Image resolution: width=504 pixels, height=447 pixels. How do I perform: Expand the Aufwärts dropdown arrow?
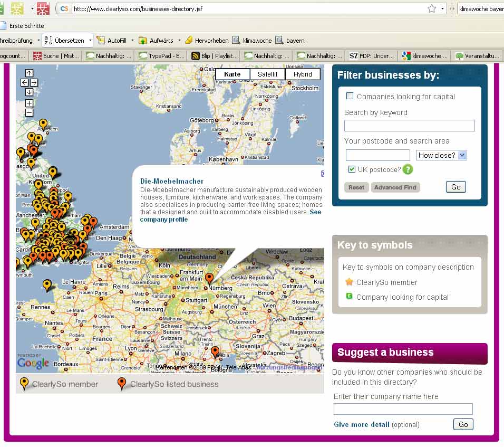179,41
